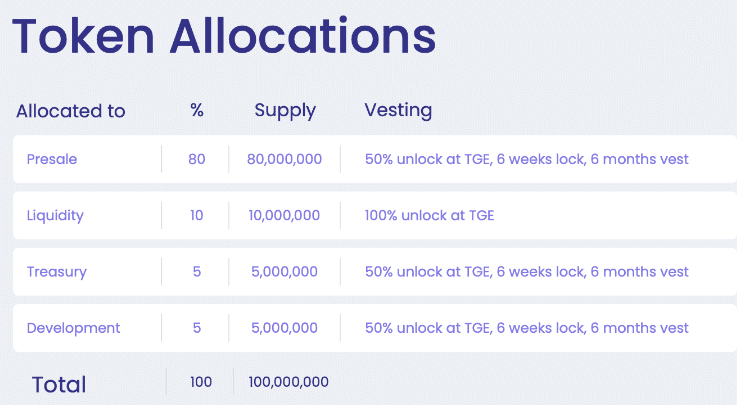Click the Token Allocations heading
The image size is (737, 405).
pos(224,36)
